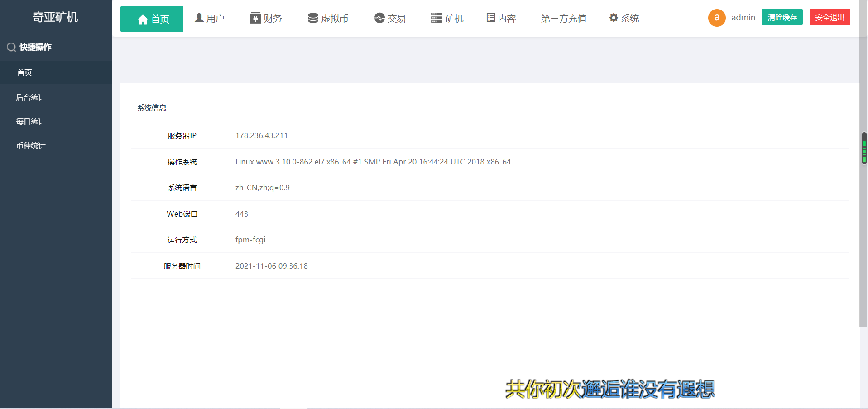The width and height of the screenshot is (868, 409).
Task: Click the orange admin avatar circle
Action: click(717, 18)
